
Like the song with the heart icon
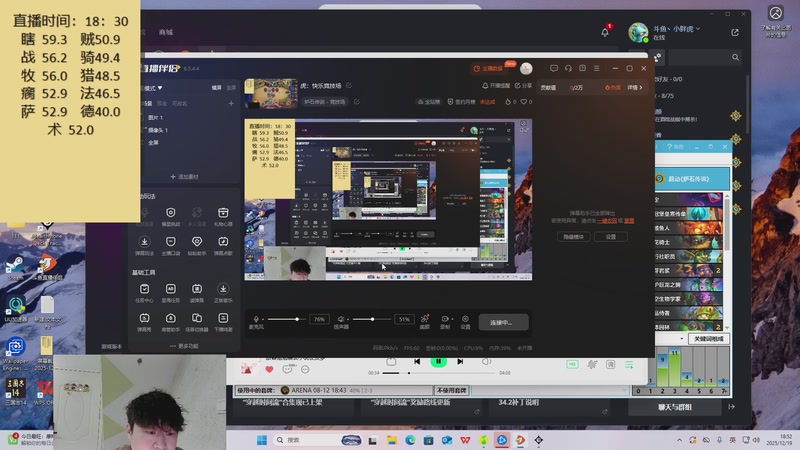point(269,369)
